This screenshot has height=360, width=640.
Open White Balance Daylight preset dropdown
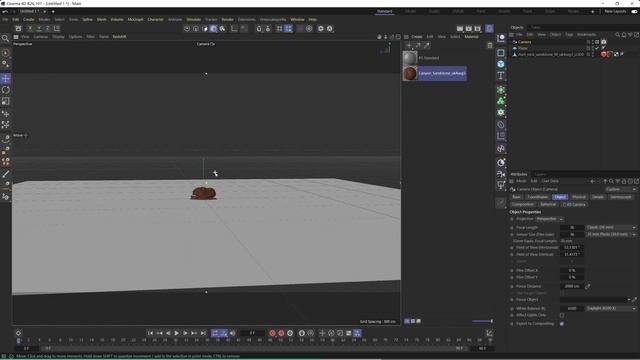click(x=611, y=309)
